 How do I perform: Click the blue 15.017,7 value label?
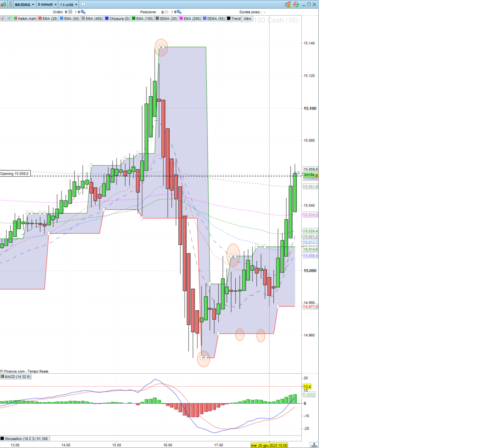pos(311,242)
